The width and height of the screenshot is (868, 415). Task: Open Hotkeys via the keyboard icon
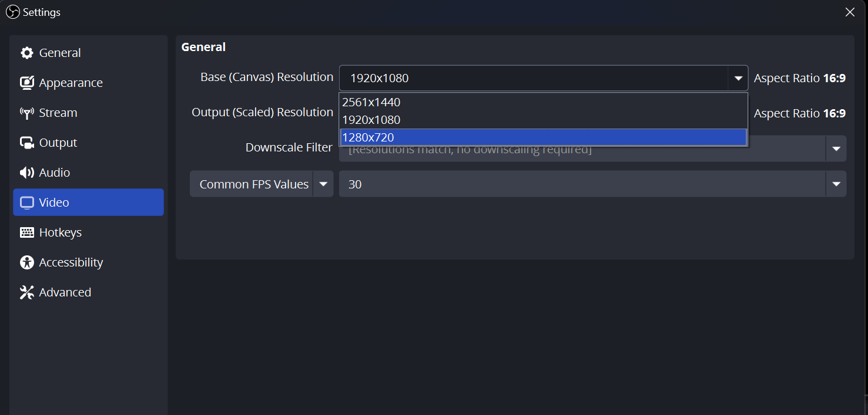(x=27, y=232)
